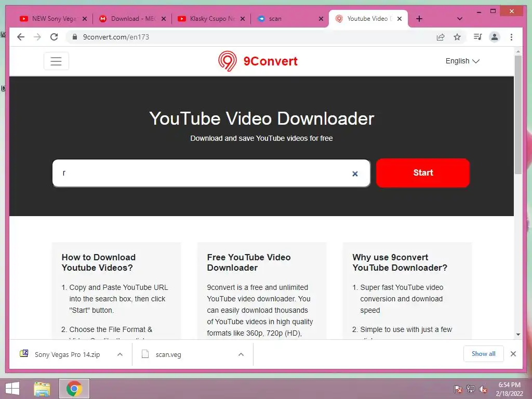Click the Action Center flag tray icon
The width and height of the screenshot is (532, 399).
click(458, 389)
